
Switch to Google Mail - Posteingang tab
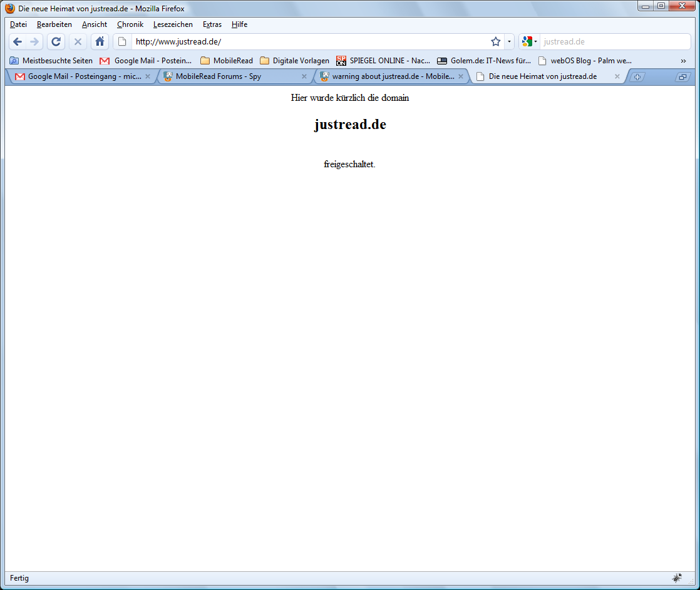pos(84,76)
